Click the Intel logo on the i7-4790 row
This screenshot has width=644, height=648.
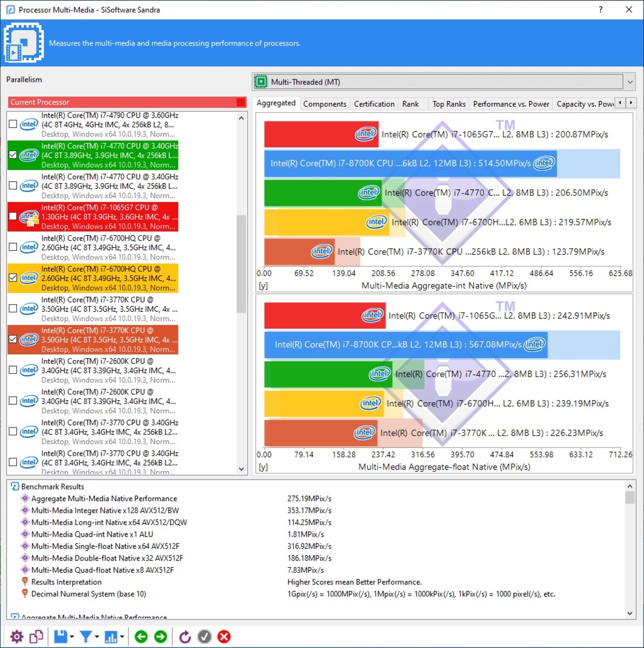29,124
